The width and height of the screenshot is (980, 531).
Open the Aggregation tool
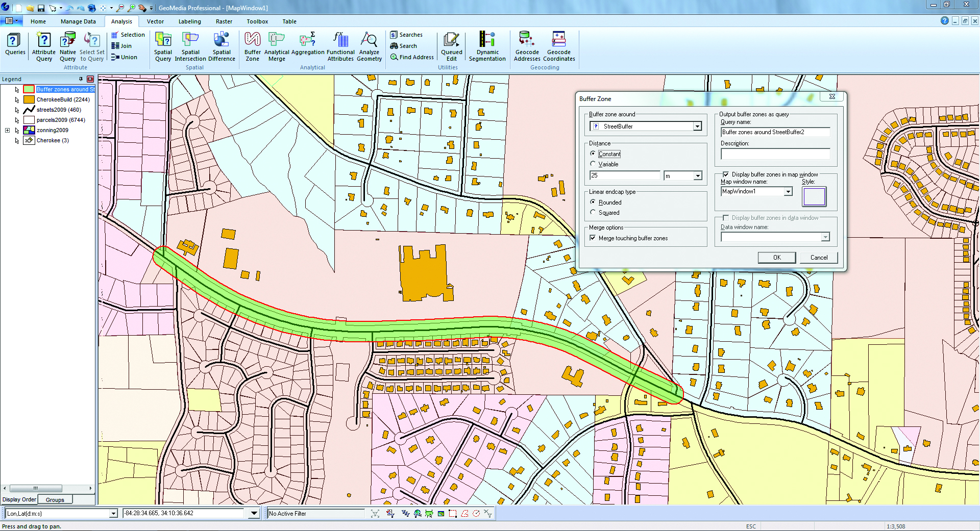click(308, 44)
